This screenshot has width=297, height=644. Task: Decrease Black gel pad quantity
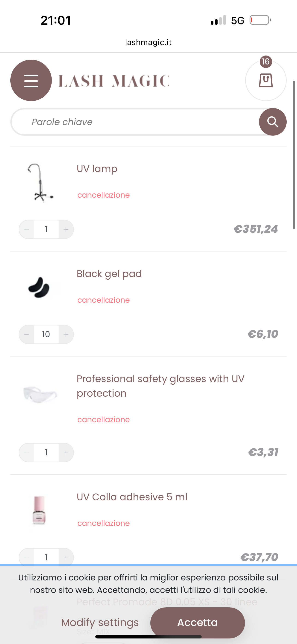[x=27, y=334]
